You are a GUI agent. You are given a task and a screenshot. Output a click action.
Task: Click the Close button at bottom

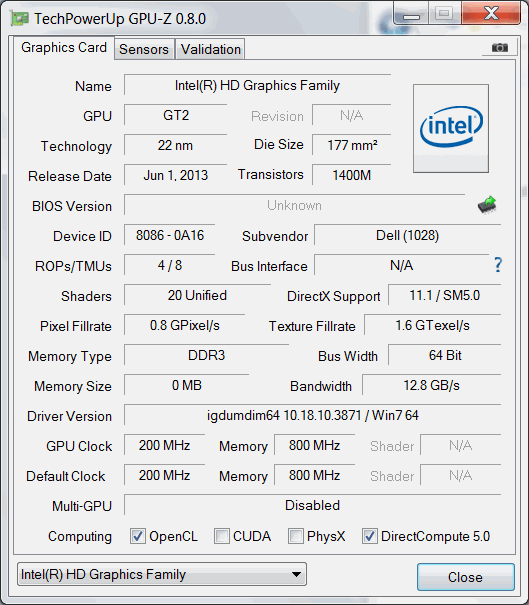(465, 577)
